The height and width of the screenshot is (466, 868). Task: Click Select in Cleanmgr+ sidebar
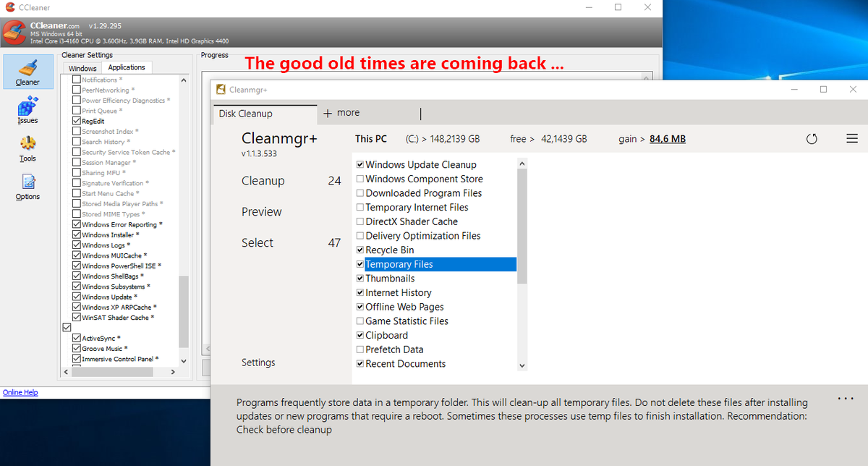pyautogui.click(x=258, y=243)
